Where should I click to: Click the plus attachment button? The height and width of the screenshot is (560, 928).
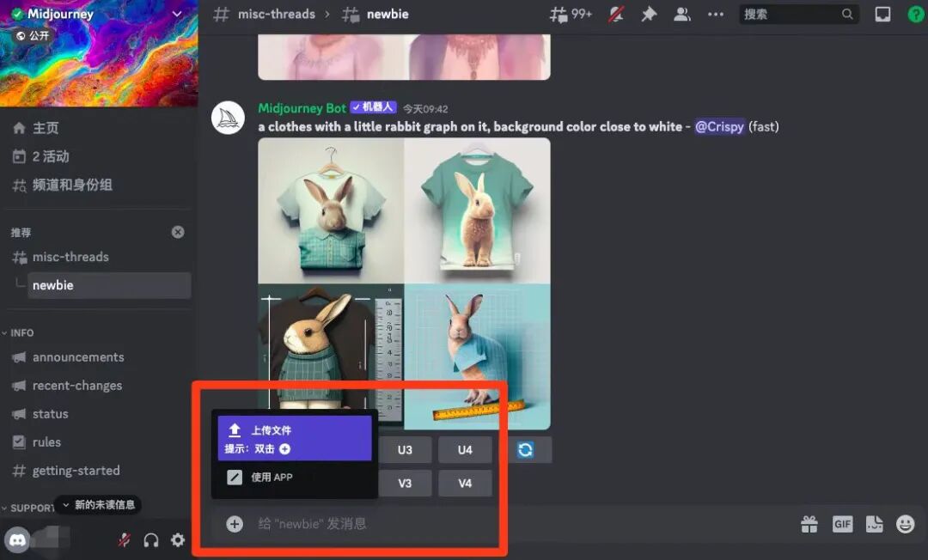235,524
